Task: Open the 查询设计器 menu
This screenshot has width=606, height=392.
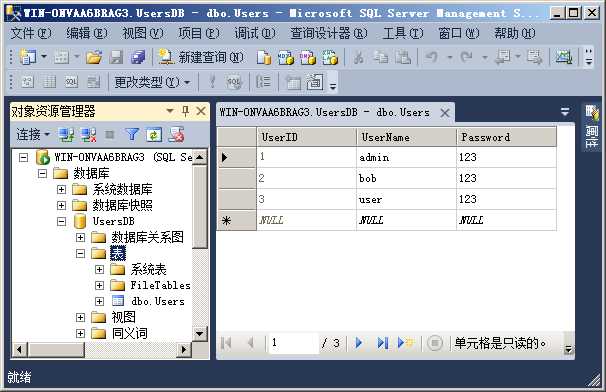Action: coord(329,33)
